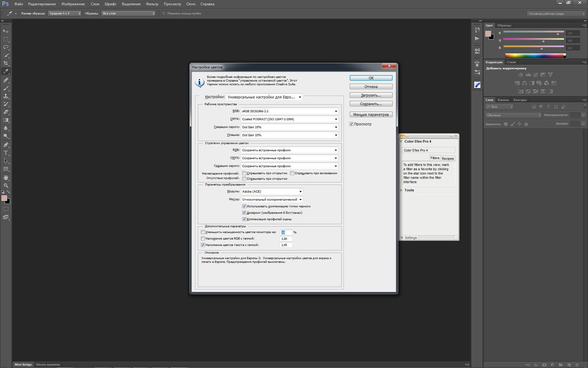
Task: Select the Dodge tool
Action: coord(6,136)
